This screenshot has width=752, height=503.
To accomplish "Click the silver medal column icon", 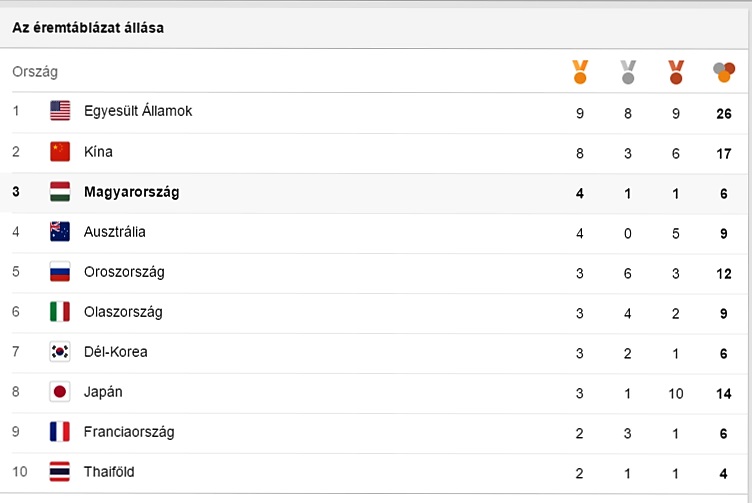I will (x=628, y=72).
